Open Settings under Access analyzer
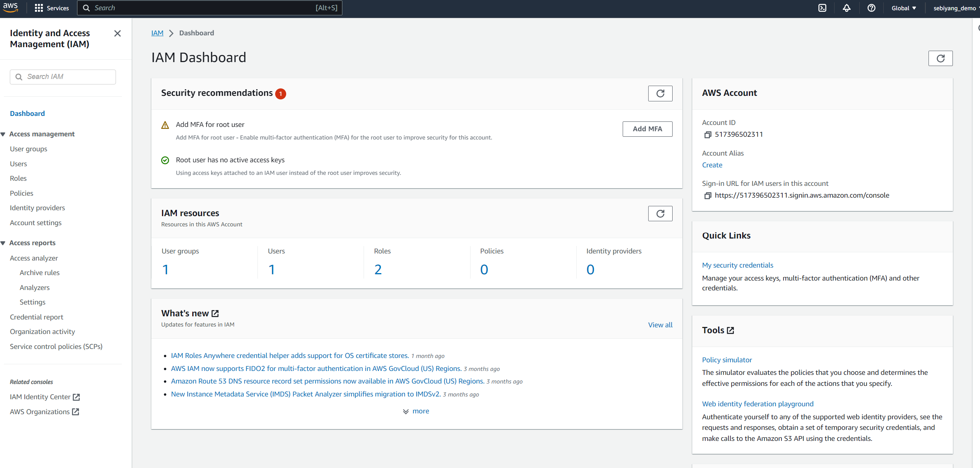The height and width of the screenshot is (468, 980). 33,302
